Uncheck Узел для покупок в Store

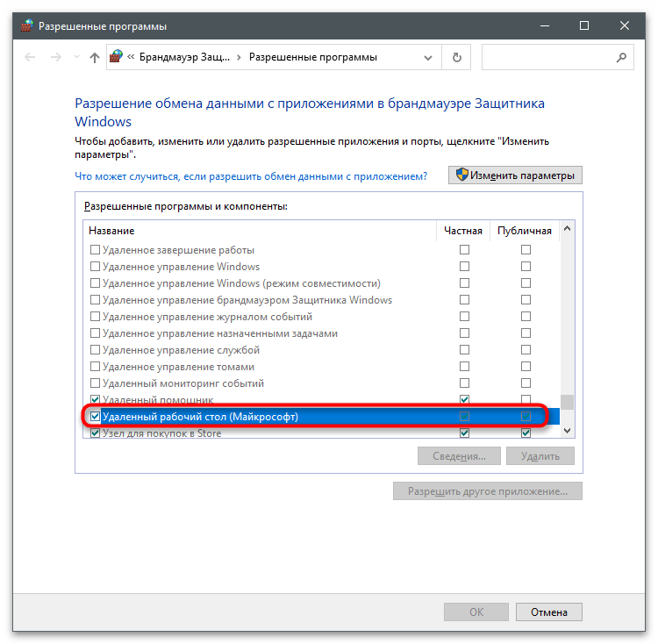coord(96,433)
